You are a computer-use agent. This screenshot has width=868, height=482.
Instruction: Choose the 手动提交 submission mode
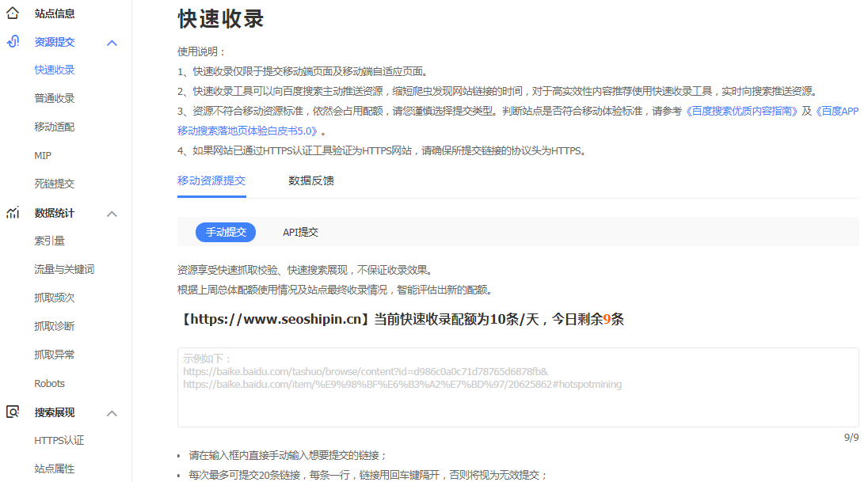226,232
